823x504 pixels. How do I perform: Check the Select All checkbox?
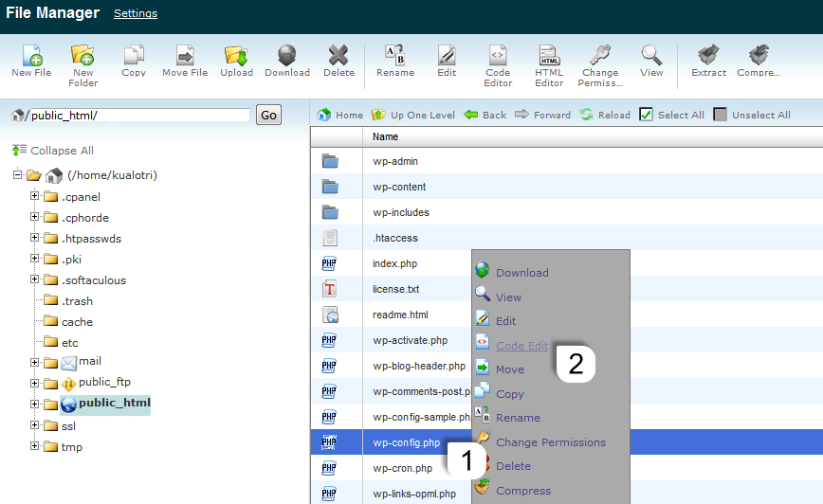647,115
